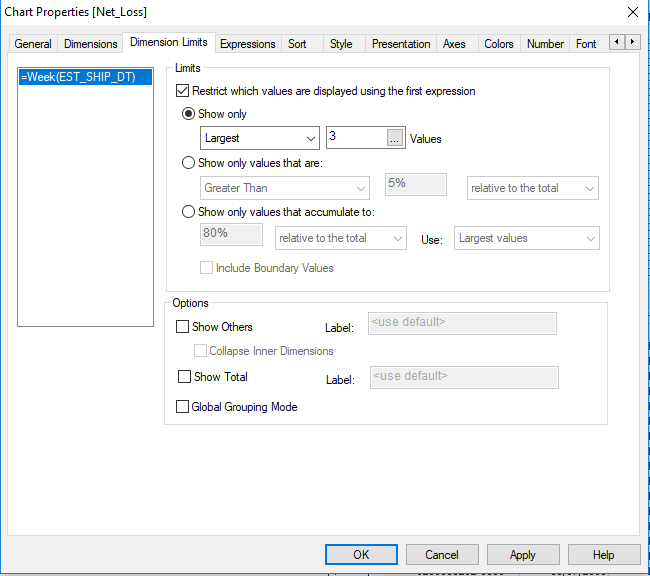
Task: Expand the Greater Than dropdown
Action: tap(284, 188)
